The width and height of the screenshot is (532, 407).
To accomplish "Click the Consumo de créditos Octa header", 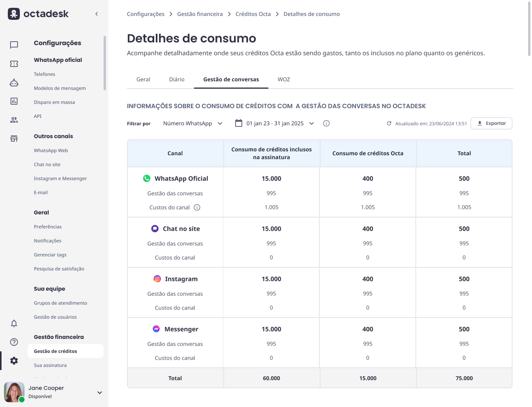I will pos(368,153).
